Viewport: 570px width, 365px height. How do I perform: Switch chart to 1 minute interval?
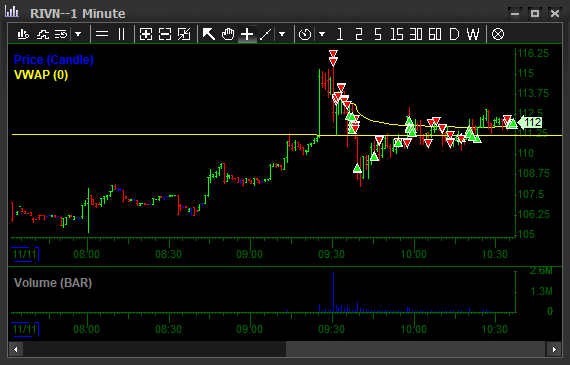tap(340, 35)
